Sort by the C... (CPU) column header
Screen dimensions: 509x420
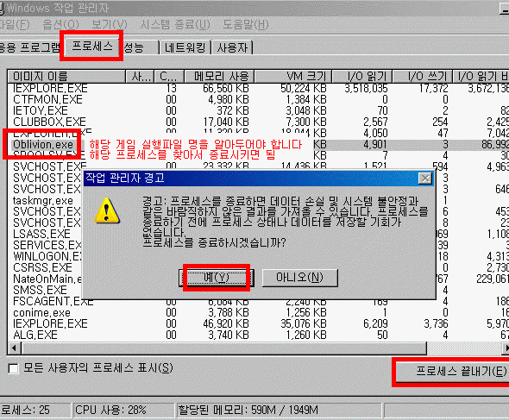pos(169,76)
